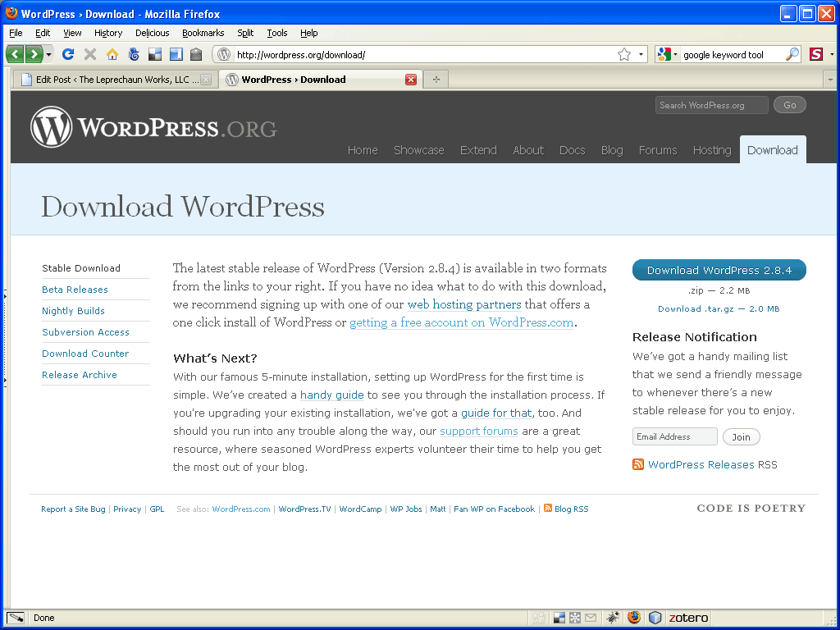
Task: Go forward with the green forward arrow
Action: [34, 54]
